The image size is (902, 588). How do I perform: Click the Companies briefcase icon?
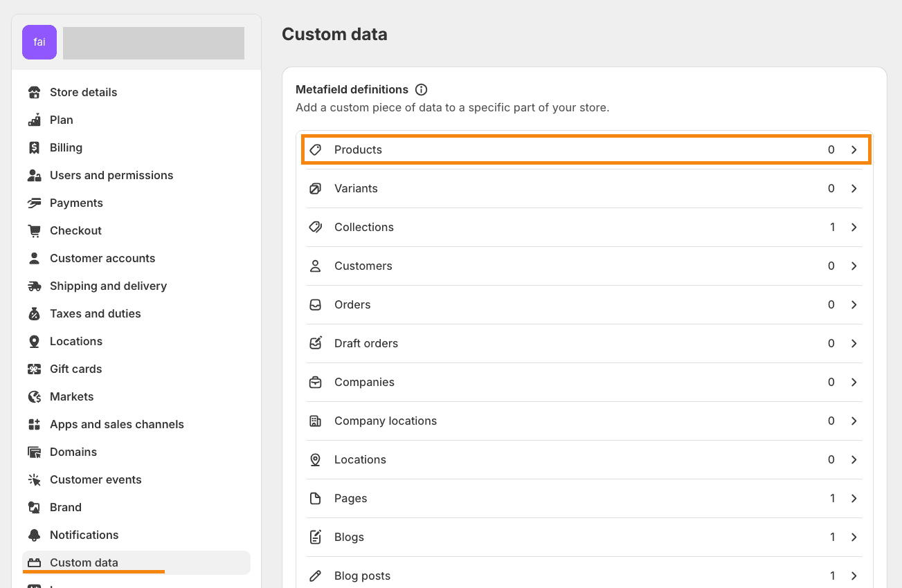(x=316, y=382)
